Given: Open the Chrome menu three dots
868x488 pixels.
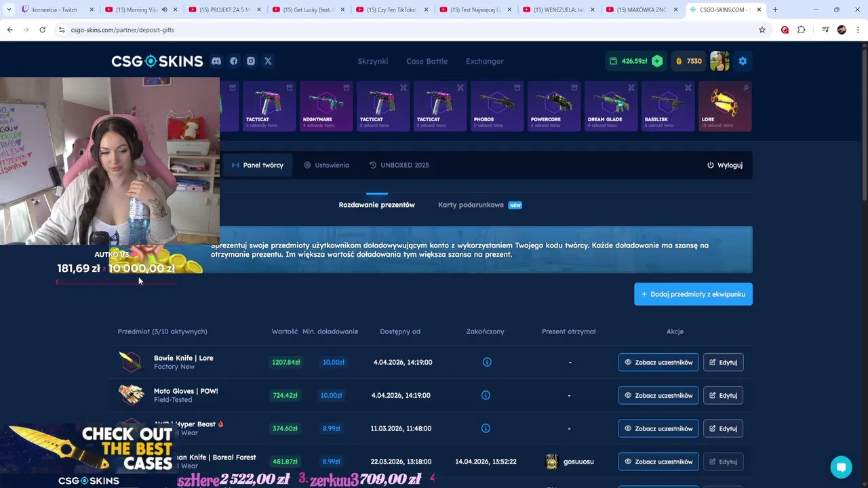Looking at the screenshot, I should [x=859, y=30].
